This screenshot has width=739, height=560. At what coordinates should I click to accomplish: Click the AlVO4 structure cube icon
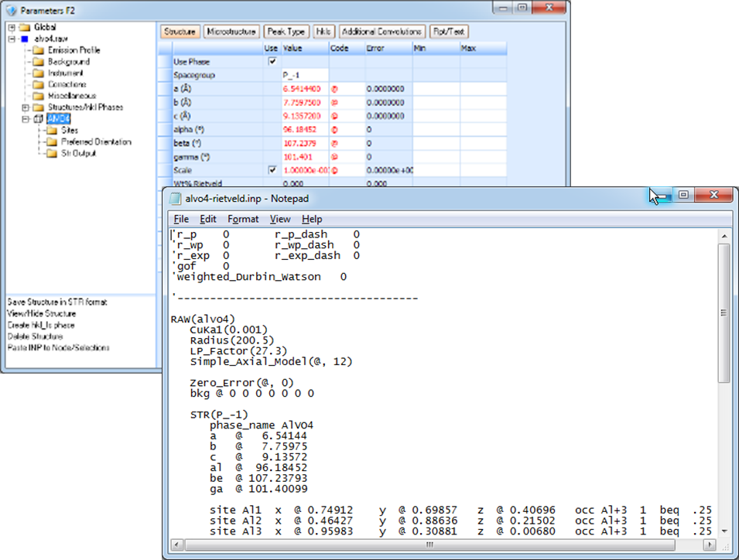[39, 119]
